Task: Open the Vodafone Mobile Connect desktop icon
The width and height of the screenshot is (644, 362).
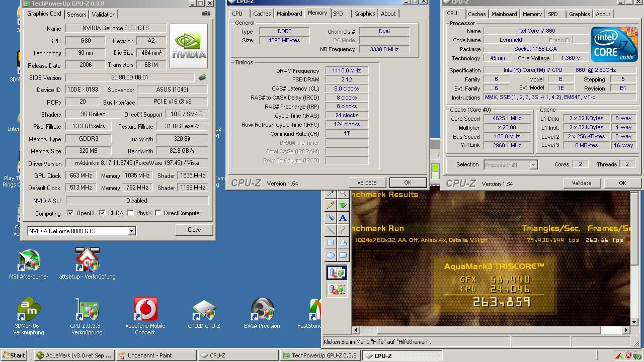Action: (x=145, y=317)
